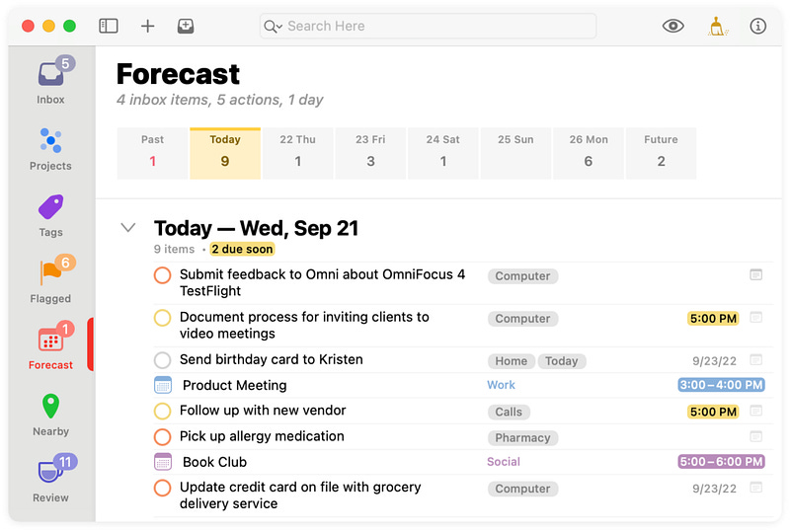Check off Pick up allergy medication
Screen dimensions: 790x532
click(162, 437)
